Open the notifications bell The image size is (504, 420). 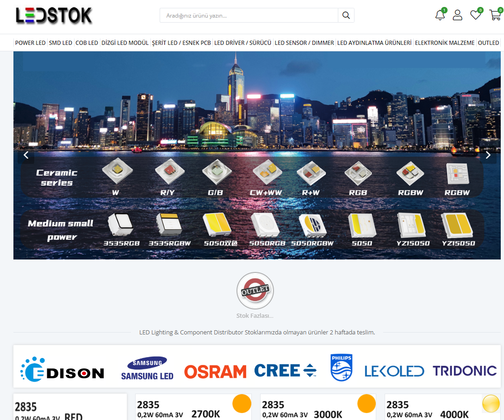(x=440, y=15)
